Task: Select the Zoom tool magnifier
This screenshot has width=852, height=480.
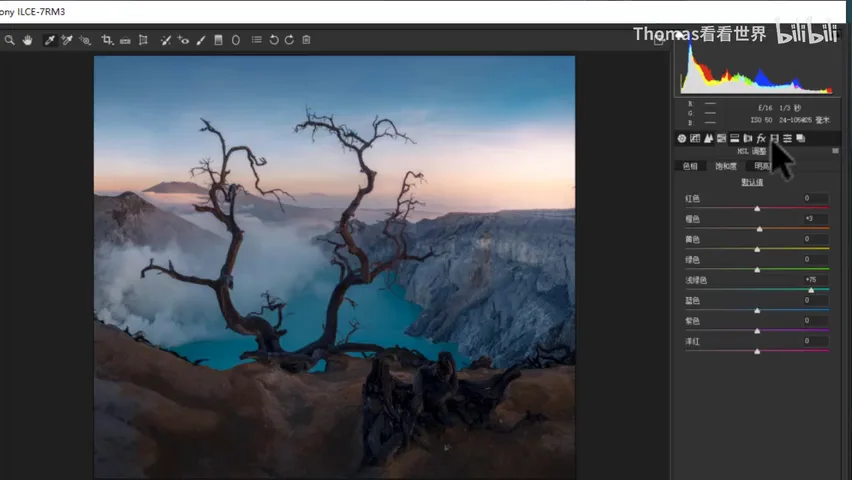Action: [x=10, y=40]
